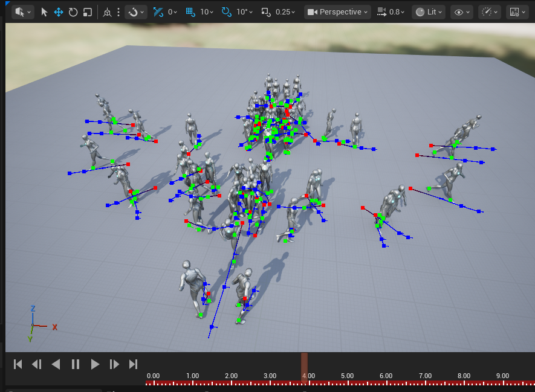Viewport: 535px width, 392px height.
Task: Pause the animation playback
Action: pos(76,364)
